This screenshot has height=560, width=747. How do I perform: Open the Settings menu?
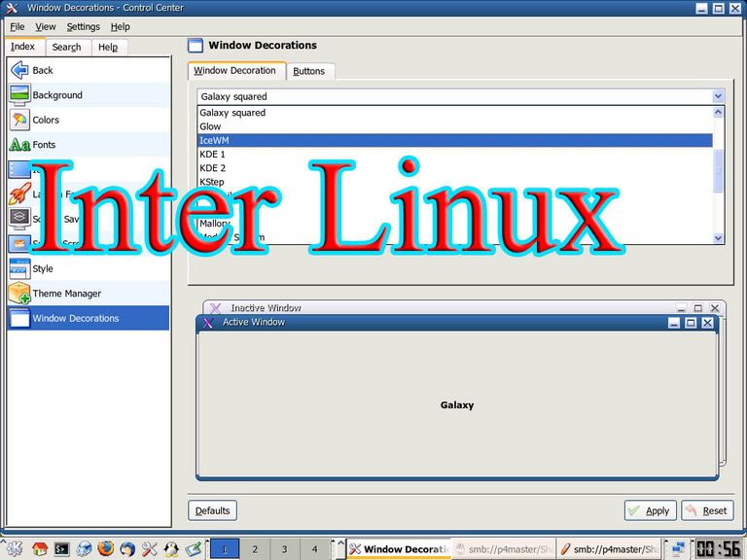[x=83, y=26]
